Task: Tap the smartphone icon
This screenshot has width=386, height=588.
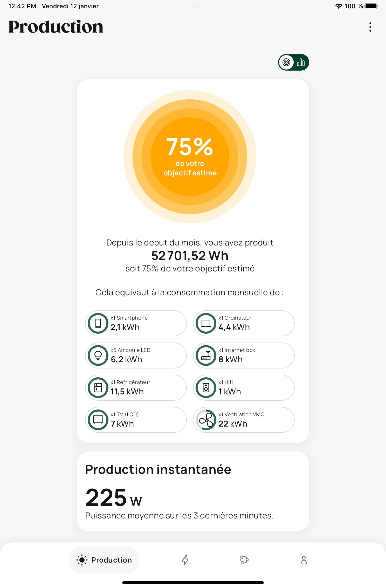Action: (98, 323)
